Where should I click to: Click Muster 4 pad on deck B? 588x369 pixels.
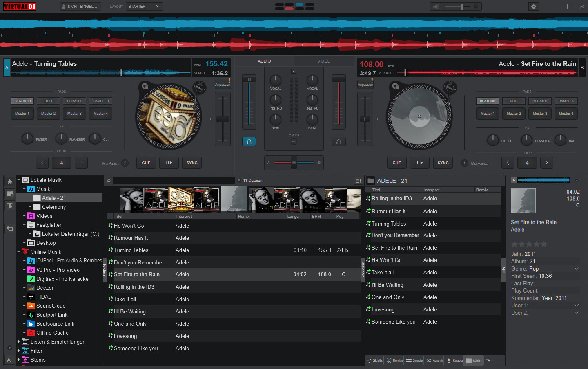point(566,114)
